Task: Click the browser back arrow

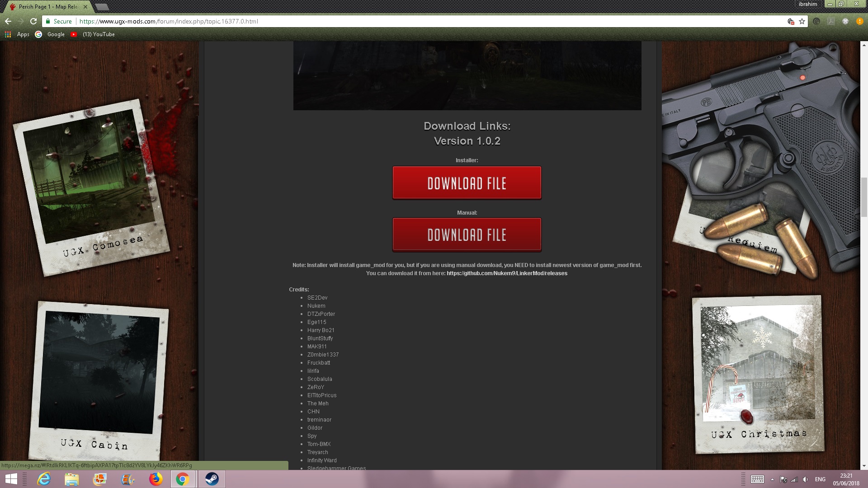Action: coord(8,21)
